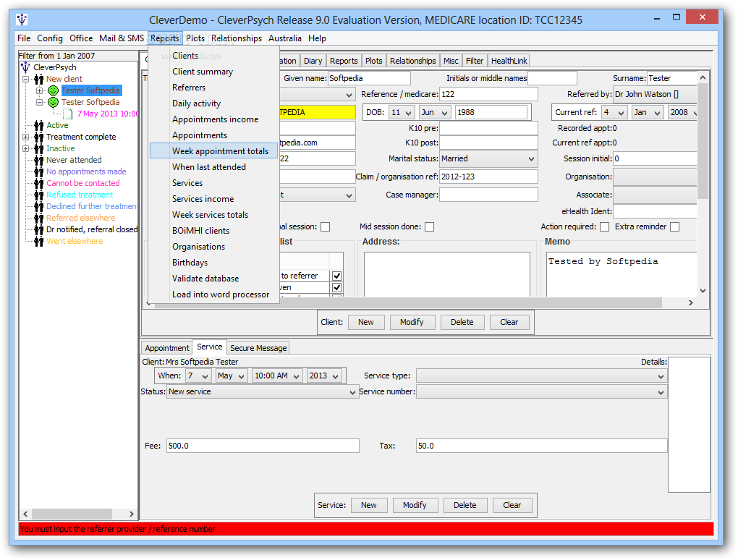Click green smiley icon of second Tester Softpedia
This screenshot has width=738, height=560.
[x=54, y=102]
